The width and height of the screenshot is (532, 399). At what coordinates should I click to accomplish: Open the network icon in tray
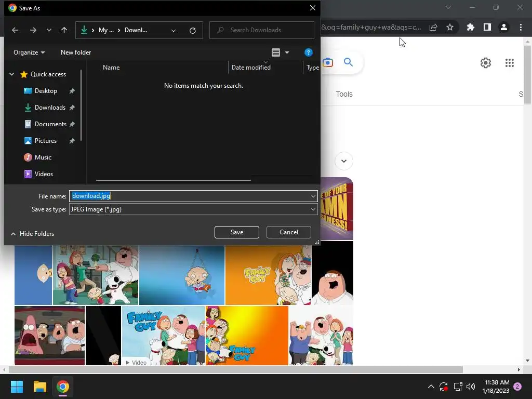458,387
